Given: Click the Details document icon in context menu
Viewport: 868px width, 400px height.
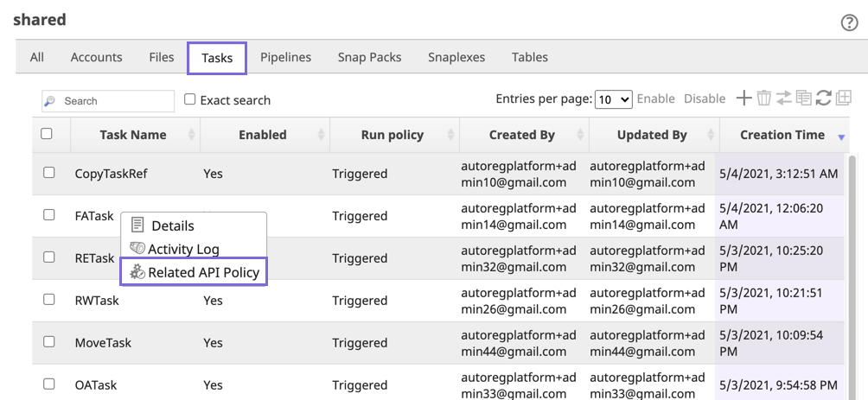Looking at the screenshot, I should pyautogui.click(x=137, y=225).
